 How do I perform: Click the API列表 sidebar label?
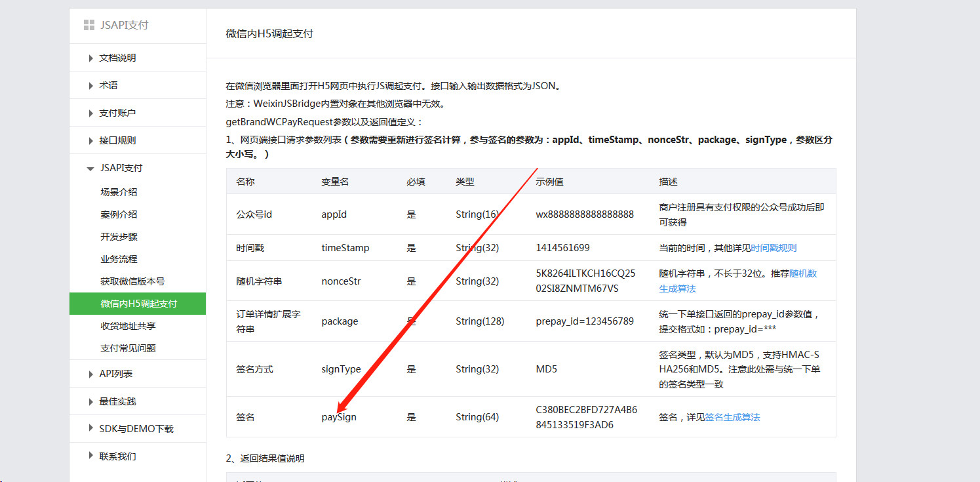(x=116, y=374)
